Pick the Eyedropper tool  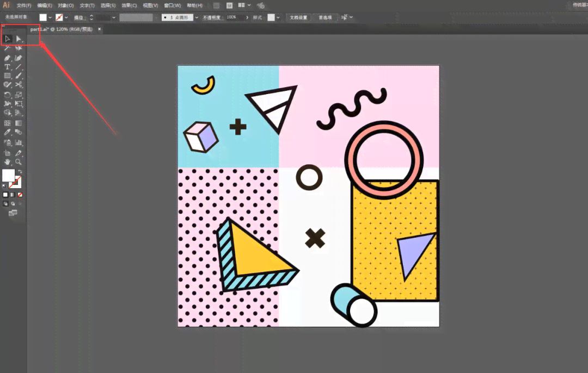(7, 132)
